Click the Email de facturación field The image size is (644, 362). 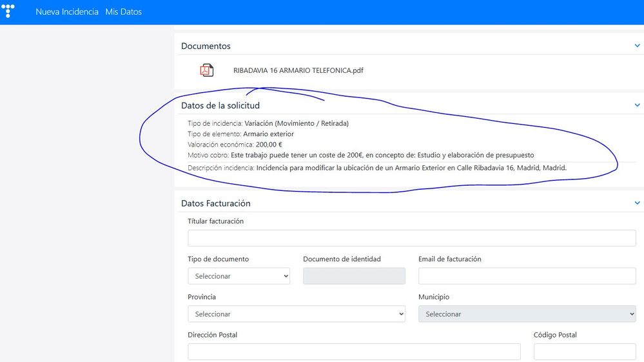(x=527, y=276)
